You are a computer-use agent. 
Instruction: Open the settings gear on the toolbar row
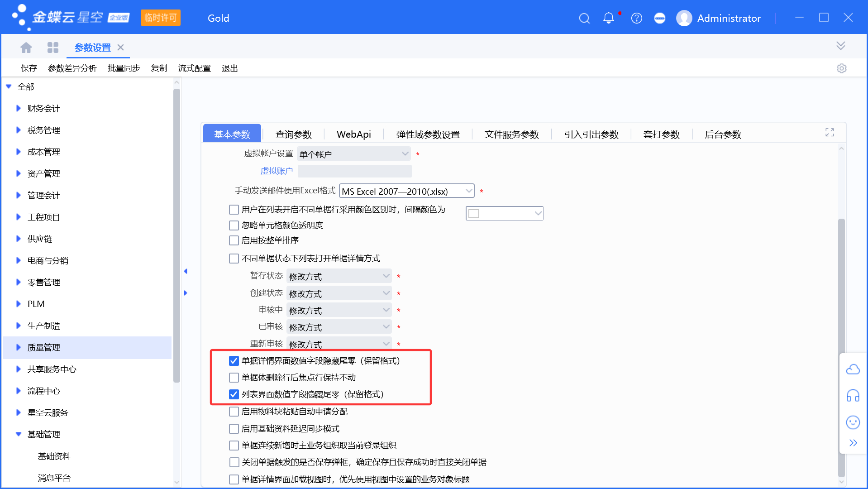pos(842,68)
